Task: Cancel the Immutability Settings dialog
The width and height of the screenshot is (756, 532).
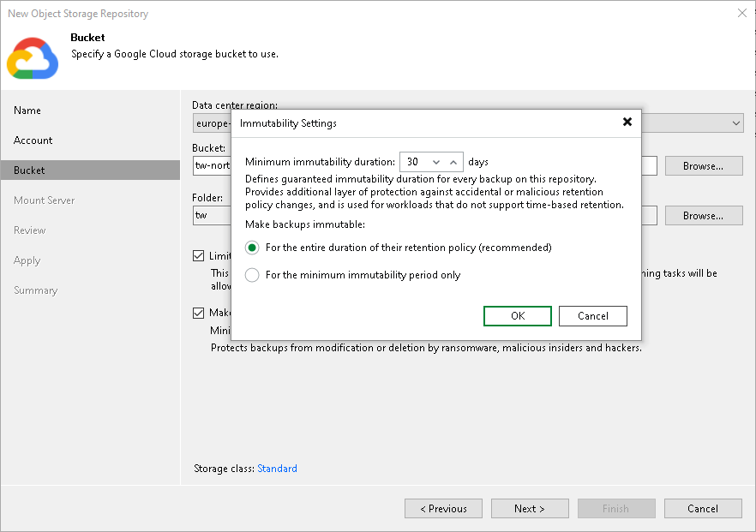Action: [x=592, y=315]
